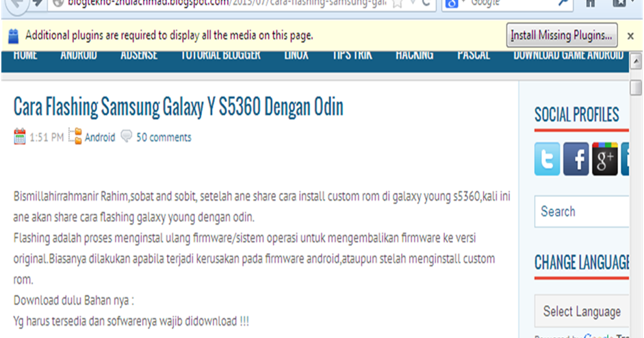Open the PASCAL menu item
The image size is (644, 338).
[x=474, y=55]
